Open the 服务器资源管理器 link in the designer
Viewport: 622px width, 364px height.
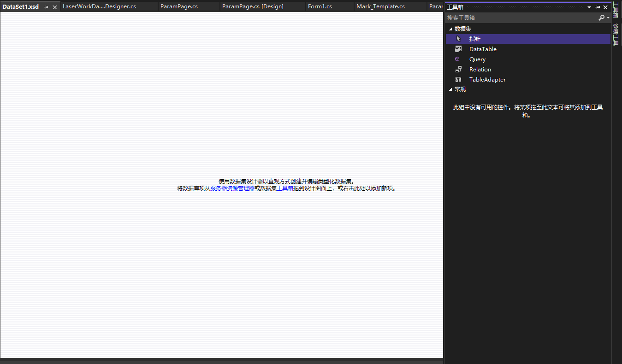tap(231, 188)
